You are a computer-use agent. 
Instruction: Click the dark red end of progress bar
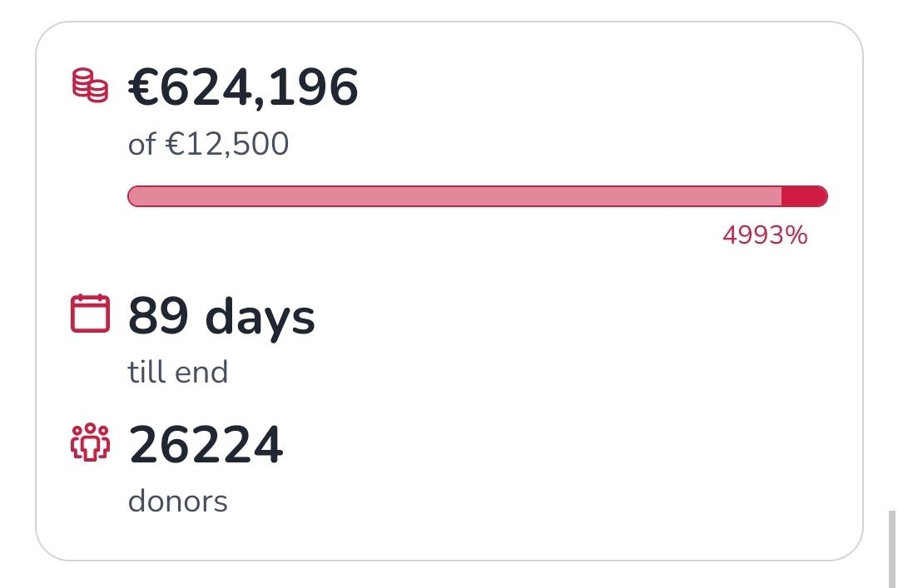(804, 196)
